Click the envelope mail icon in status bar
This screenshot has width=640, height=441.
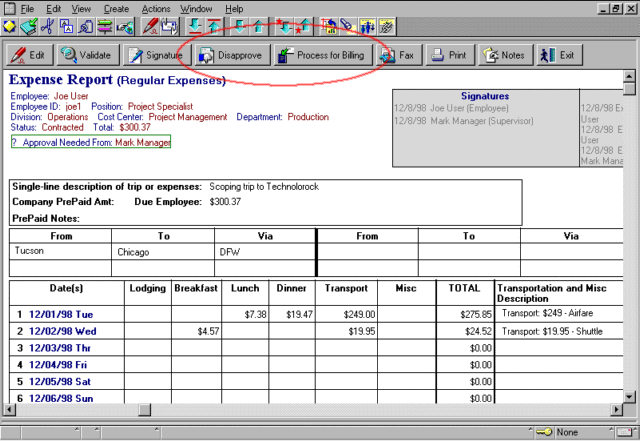pyautogui.click(x=624, y=432)
